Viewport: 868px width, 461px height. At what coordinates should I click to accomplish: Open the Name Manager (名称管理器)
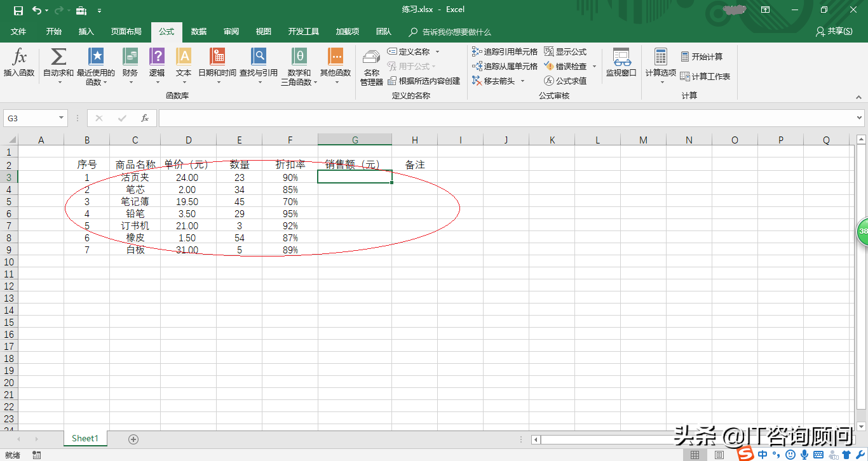click(x=372, y=67)
